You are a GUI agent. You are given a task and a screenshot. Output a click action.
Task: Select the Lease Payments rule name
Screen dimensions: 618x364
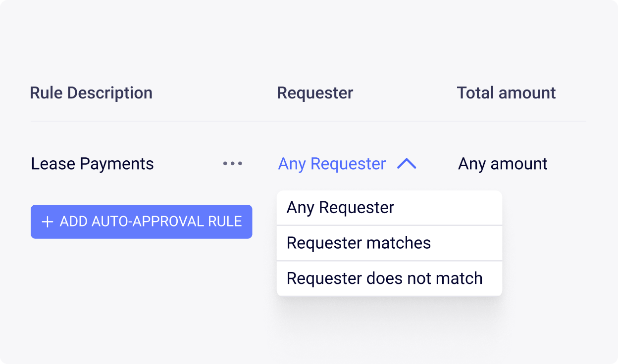(92, 164)
